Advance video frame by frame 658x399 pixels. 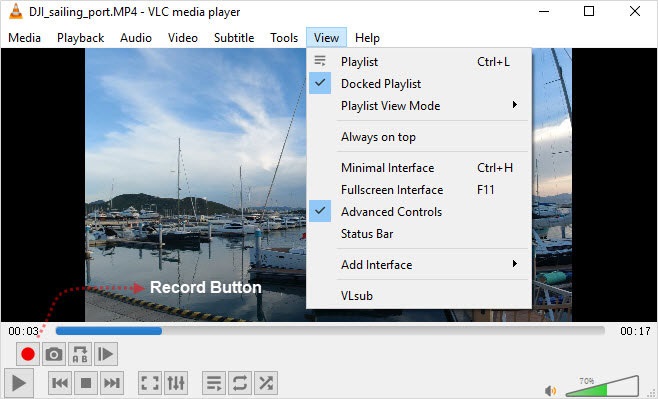point(106,354)
